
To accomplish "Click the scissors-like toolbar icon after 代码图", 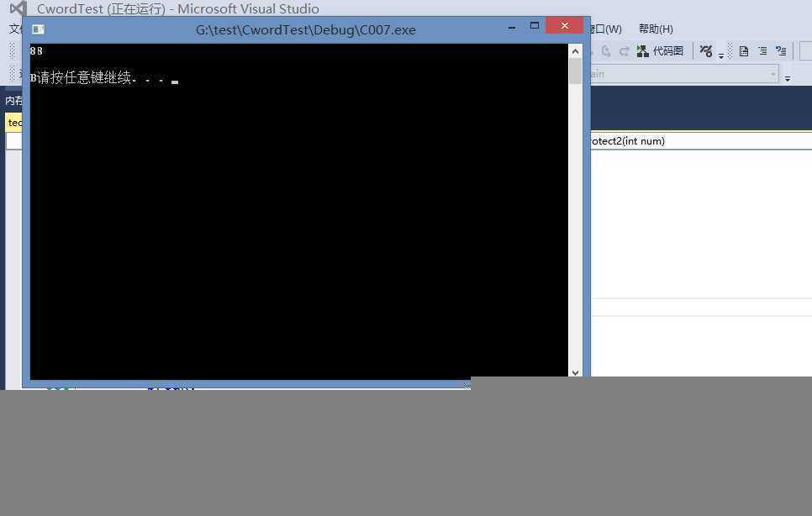I will pyautogui.click(x=706, y=50).
